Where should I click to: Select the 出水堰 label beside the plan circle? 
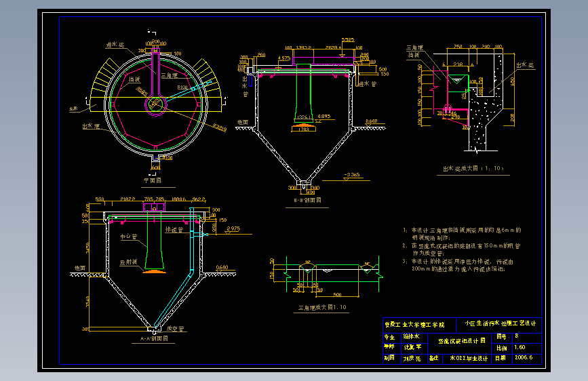click(91, 126)
